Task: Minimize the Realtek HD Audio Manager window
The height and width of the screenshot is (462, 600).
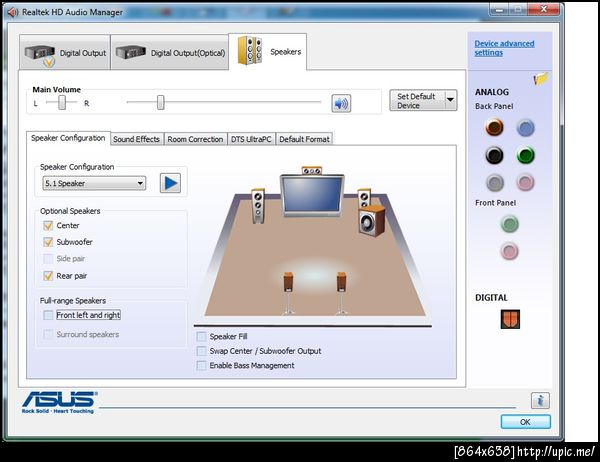Action: coord(499,10)
